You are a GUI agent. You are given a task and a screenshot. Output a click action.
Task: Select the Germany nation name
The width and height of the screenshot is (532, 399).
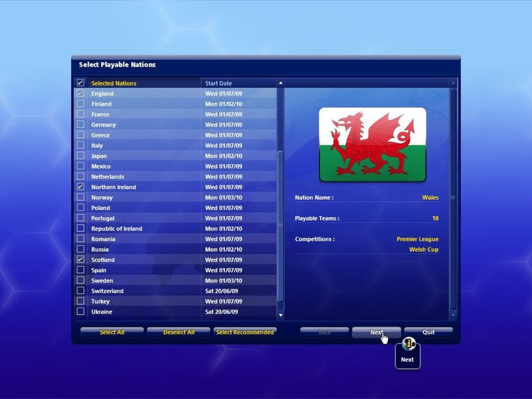click(103, 125)
